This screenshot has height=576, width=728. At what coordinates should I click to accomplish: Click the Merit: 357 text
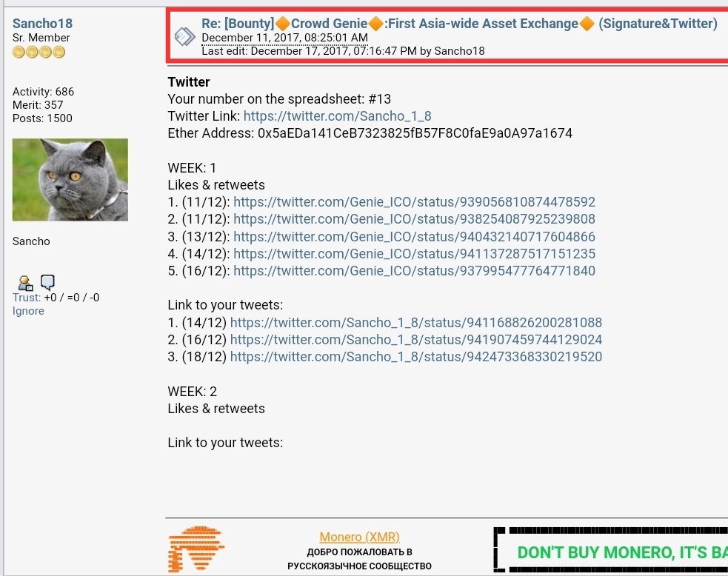[x=38, y=105]
